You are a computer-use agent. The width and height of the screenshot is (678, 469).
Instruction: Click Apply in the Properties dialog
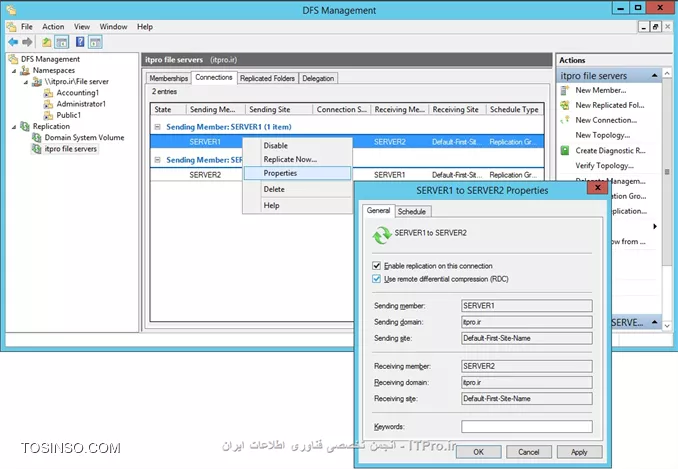pyautogui.click(x=579, y=452)
